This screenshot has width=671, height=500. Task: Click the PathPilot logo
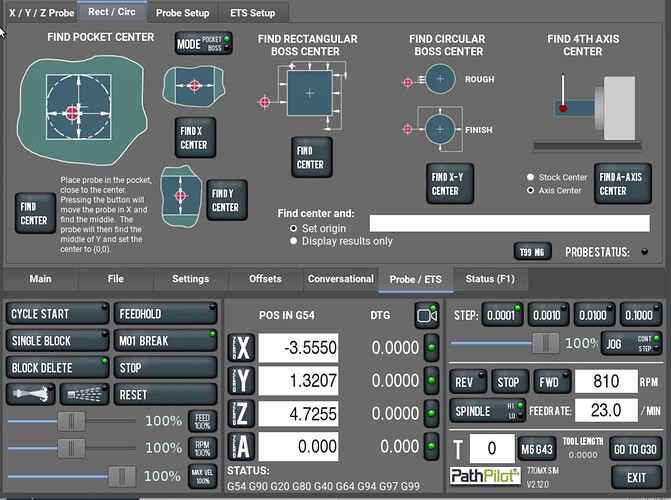(484, 475)
